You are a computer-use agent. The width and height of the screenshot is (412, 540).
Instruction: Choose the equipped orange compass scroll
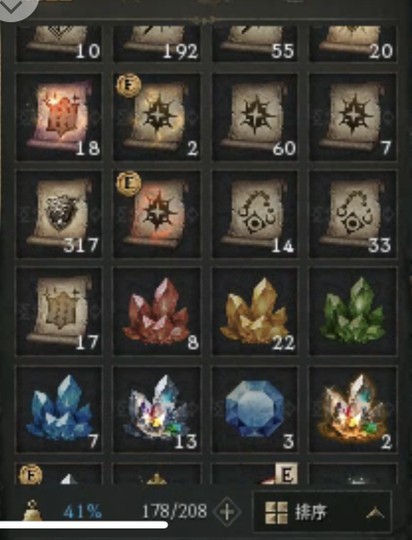click(157, 214)
